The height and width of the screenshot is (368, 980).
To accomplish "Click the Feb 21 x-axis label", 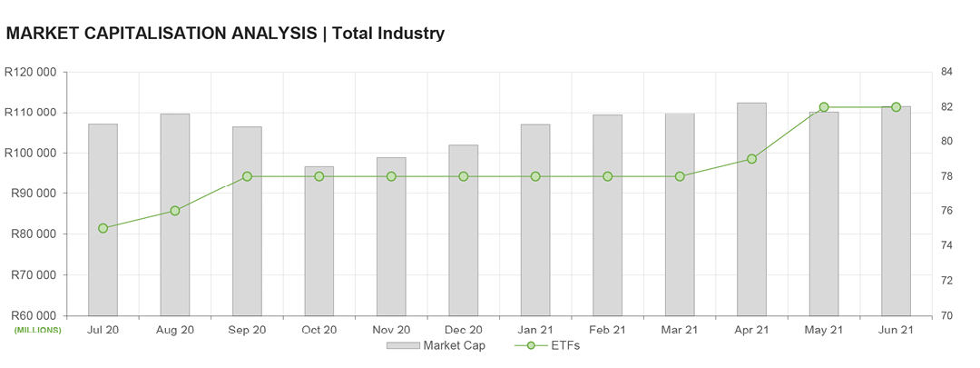I will pos(607,330).
